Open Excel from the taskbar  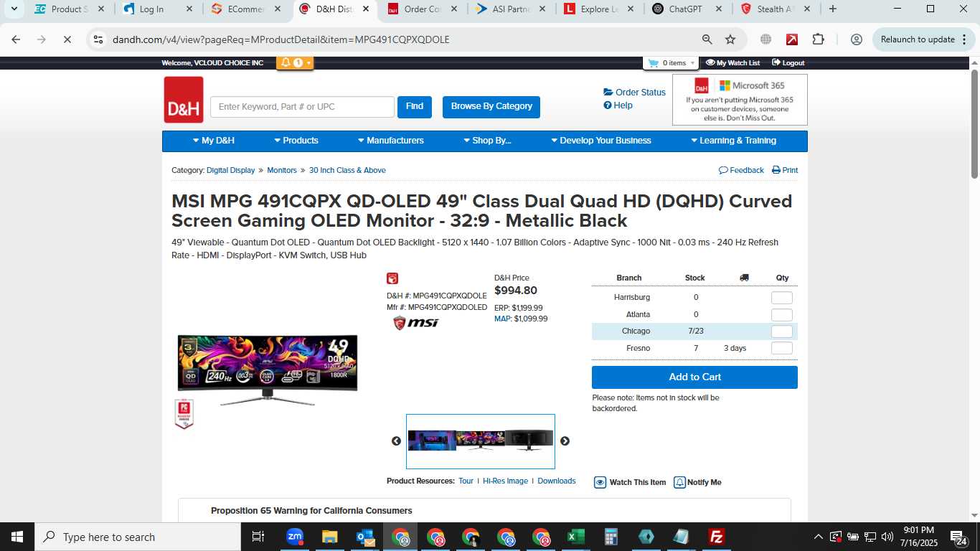(x=575, y=537)
